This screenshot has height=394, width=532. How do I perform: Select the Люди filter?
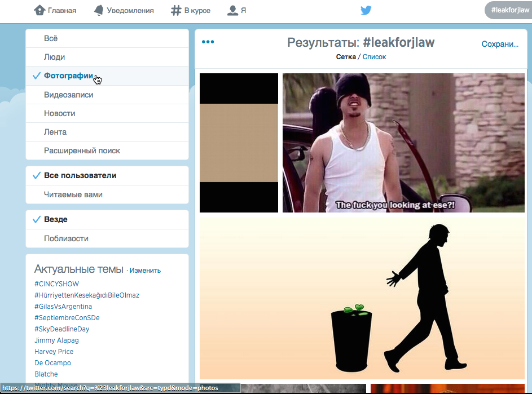[x=55, y=57]
